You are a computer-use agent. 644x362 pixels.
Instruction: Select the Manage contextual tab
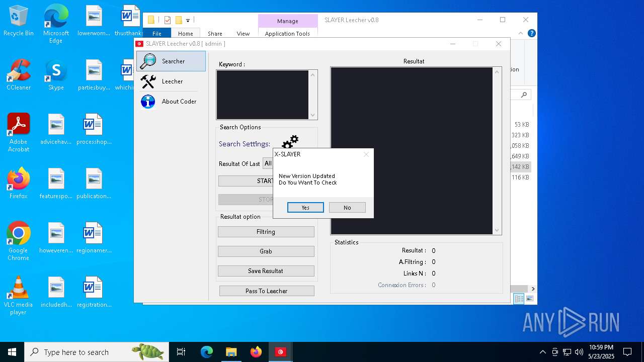click(288, 21)
